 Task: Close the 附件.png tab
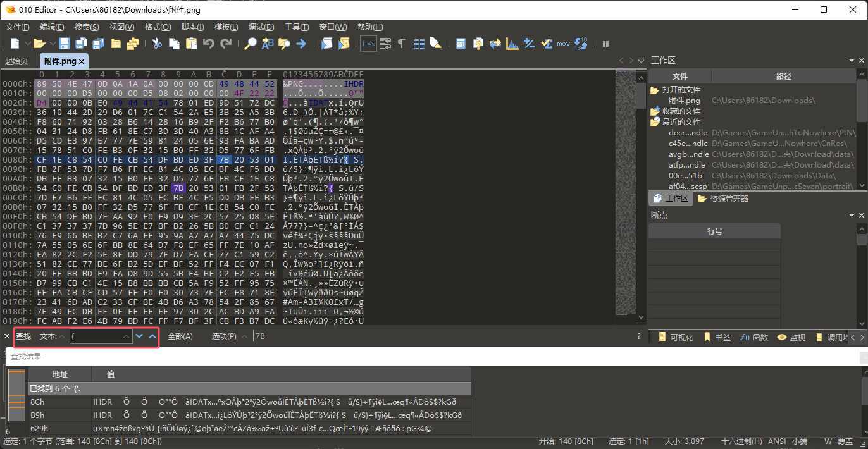(82, 61)
